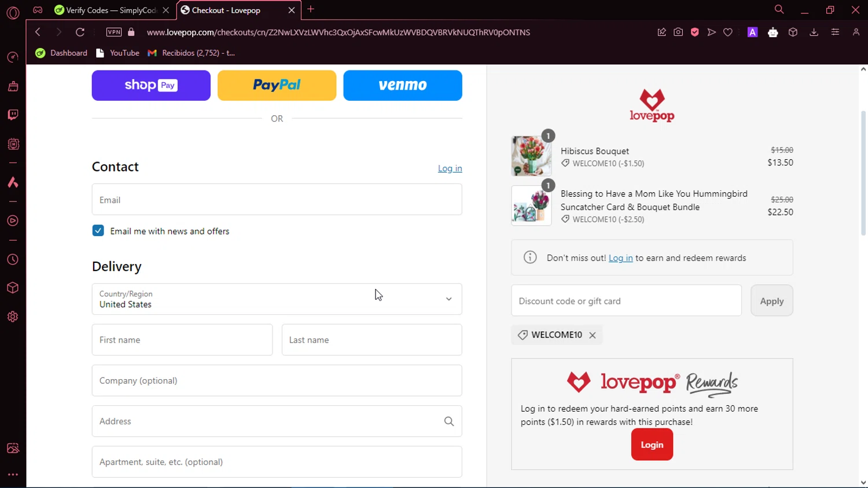Focus the Company (optional) field
Image resolution: width=868 pixels, height=488 pixels.
point(277,380)
